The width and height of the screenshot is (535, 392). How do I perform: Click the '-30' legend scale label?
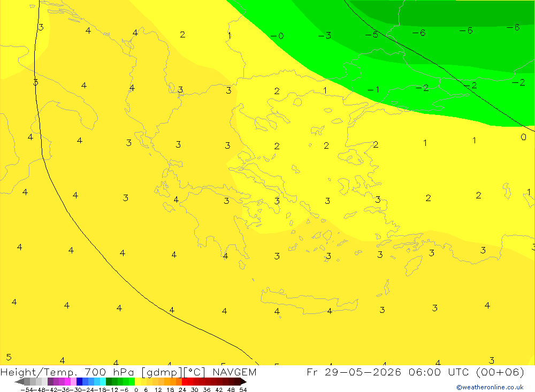coord(77,390)
